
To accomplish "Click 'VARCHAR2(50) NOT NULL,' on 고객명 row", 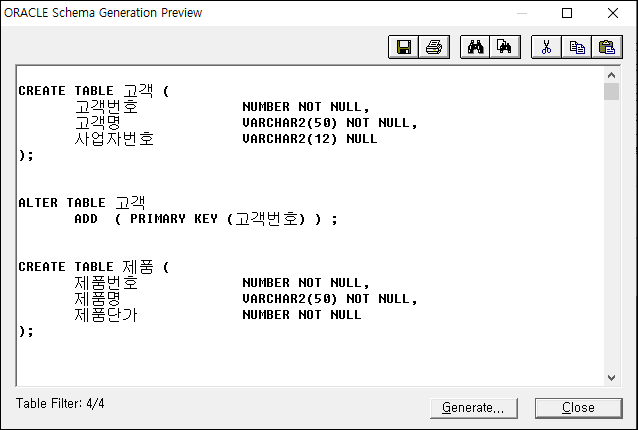I will coord(330,123).
